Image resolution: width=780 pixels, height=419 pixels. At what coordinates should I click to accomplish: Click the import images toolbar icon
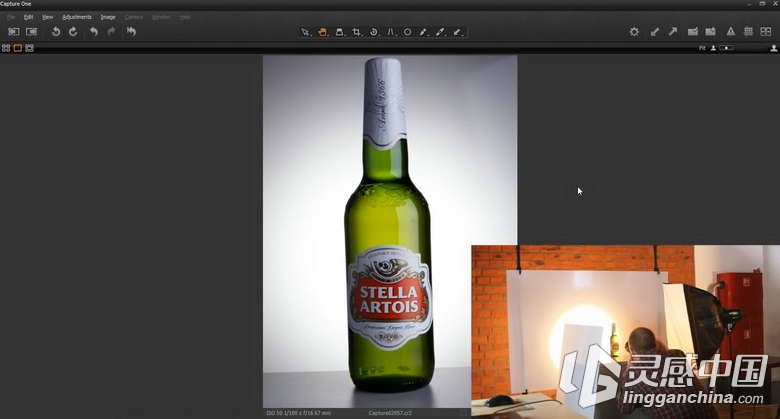coord(13,31)
